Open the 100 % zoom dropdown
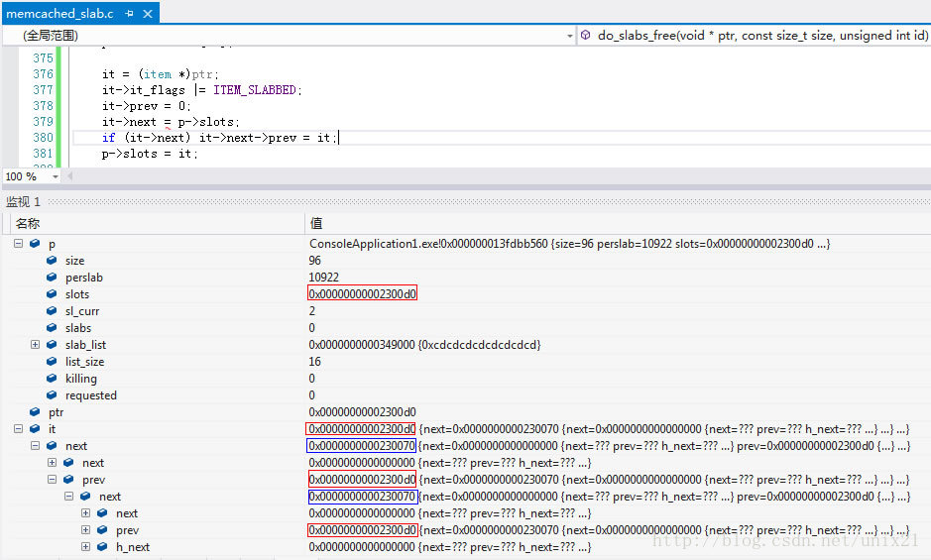This screenshot has width=931, height=560. click(56, 176)
